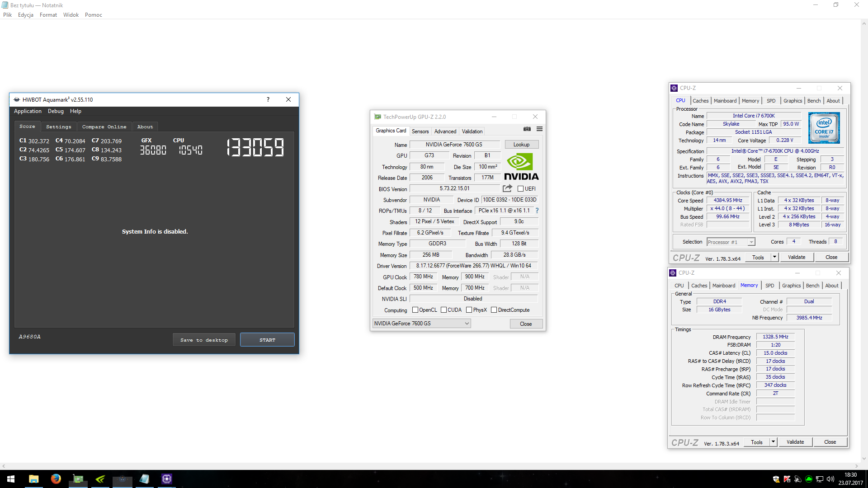Click Save to desktop button
Image resolution: width=868 pixels, height=488 pixels.
(x=204, y=340)
